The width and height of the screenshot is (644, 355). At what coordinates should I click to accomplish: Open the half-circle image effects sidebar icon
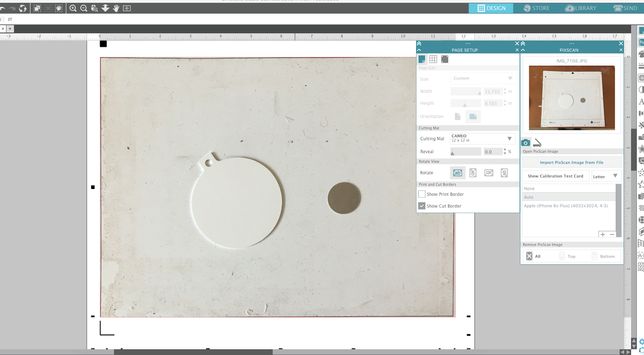(641, 89)
